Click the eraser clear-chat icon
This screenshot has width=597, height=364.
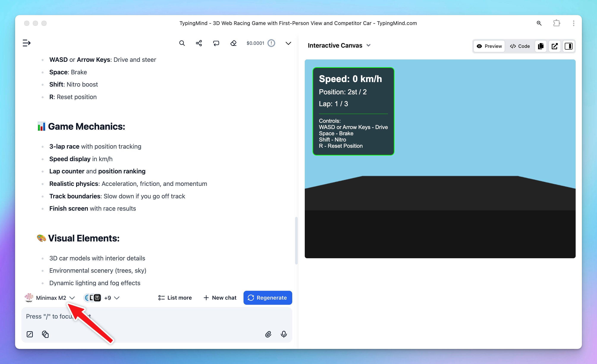tap(233, 43)
